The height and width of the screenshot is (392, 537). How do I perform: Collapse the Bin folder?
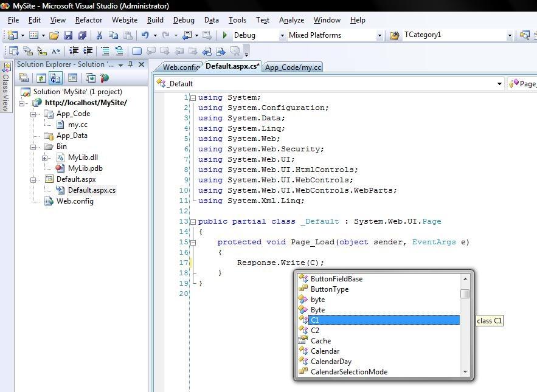coord(33,147)
